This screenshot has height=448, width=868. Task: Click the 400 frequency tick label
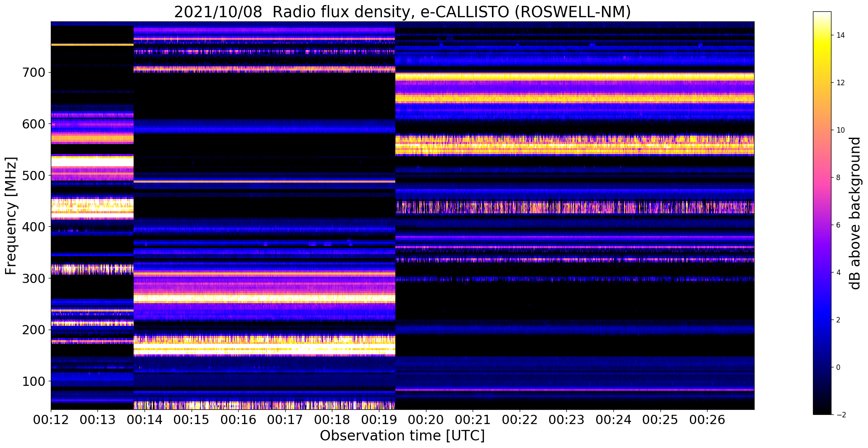33,227
